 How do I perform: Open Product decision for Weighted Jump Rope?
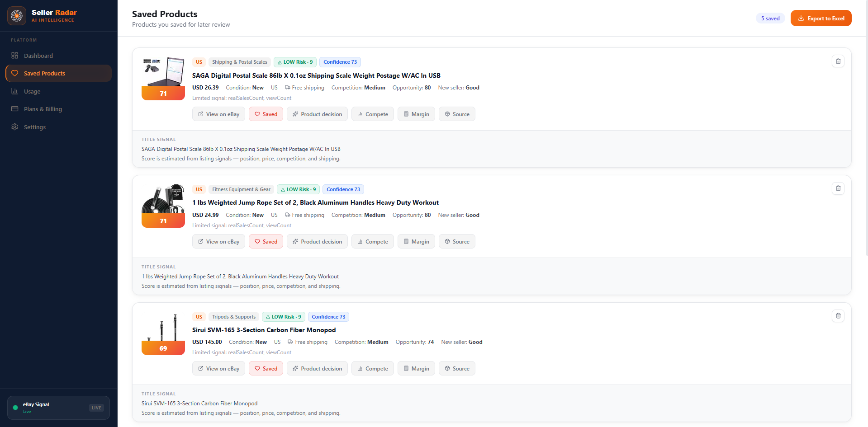click(318, 242)
